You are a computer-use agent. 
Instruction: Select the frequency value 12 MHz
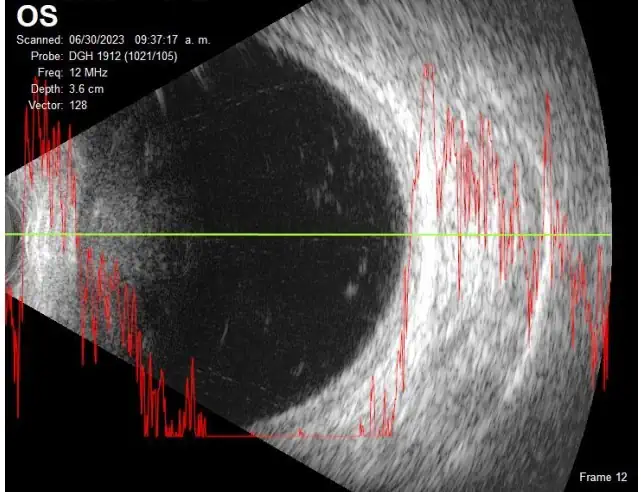88,72
